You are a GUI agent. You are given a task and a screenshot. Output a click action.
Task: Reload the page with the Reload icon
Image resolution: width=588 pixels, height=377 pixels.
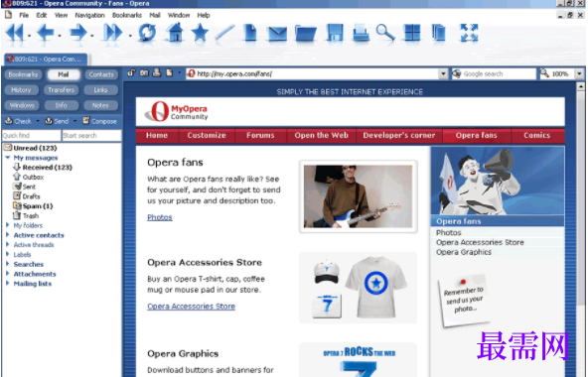(x=147, y=32)
